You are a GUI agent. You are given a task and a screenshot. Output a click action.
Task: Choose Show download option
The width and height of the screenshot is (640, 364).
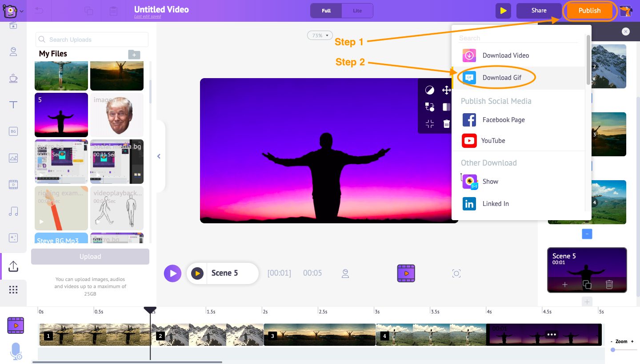[x=519, y=182]
